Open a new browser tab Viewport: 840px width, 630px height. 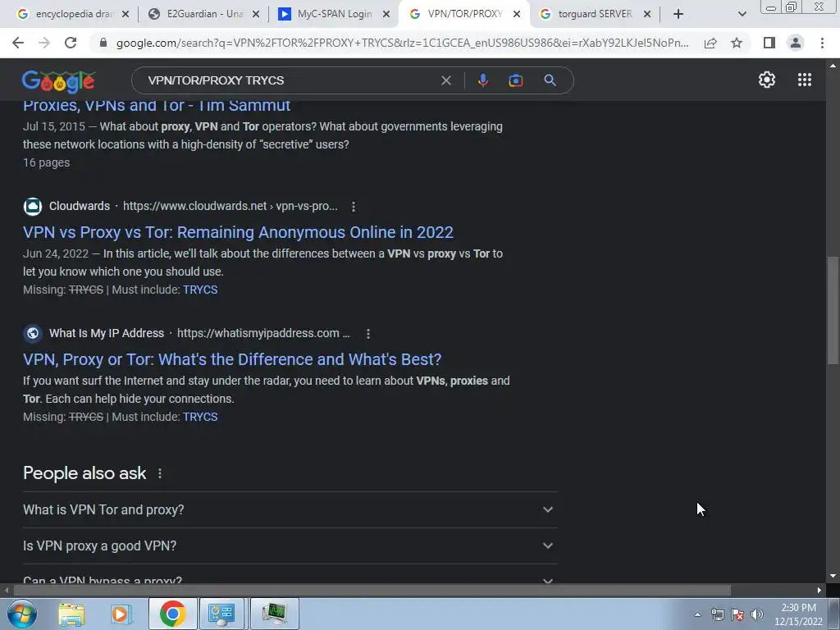(x=678, y=14)
